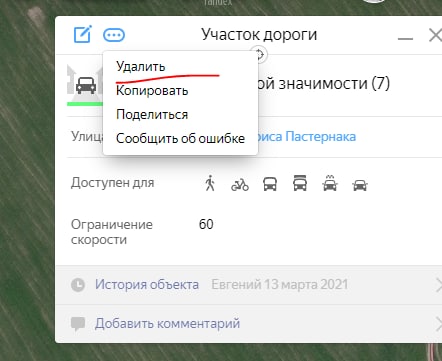Select Удалить from the popup menu
The height and width of the screenshot is (361, 442).
coord(141,67)
